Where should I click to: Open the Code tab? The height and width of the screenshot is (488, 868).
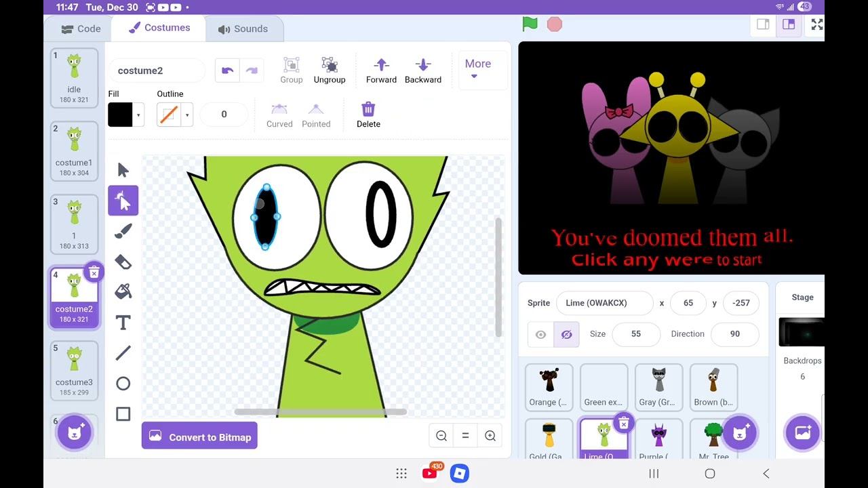81,28
